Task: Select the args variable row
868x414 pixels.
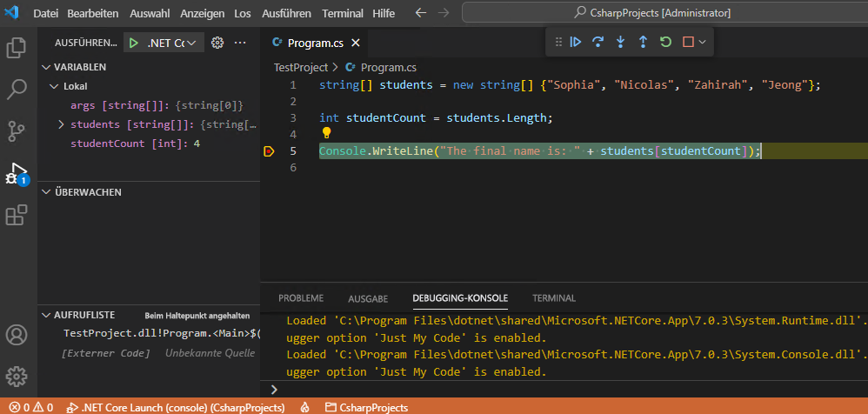Action: point(150,105)
